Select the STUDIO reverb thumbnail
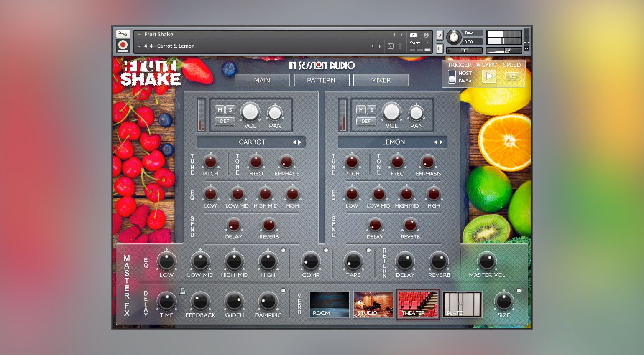Image resolution: width=644 pixels, height=355 pixels. point(373,304)
